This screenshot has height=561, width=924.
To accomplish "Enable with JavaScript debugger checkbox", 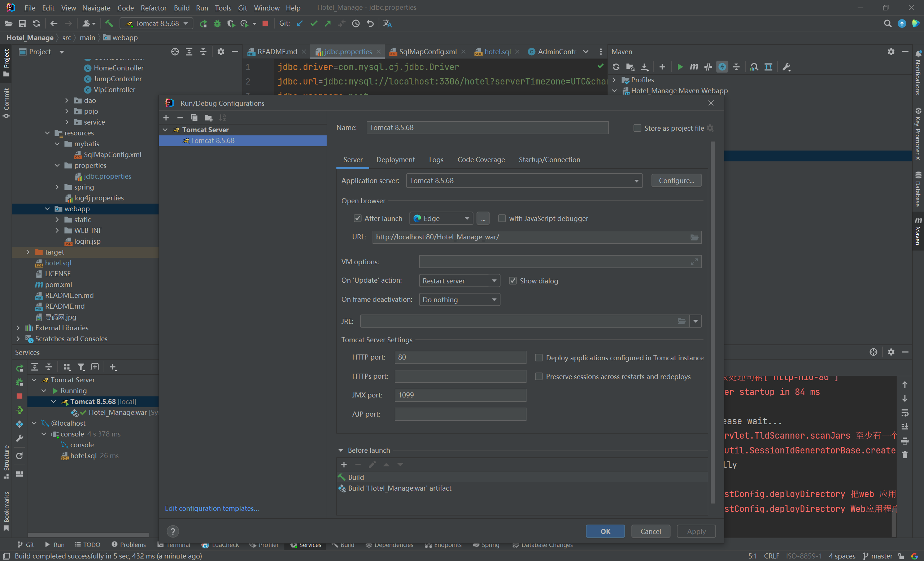I will click(x=502, y=218).
